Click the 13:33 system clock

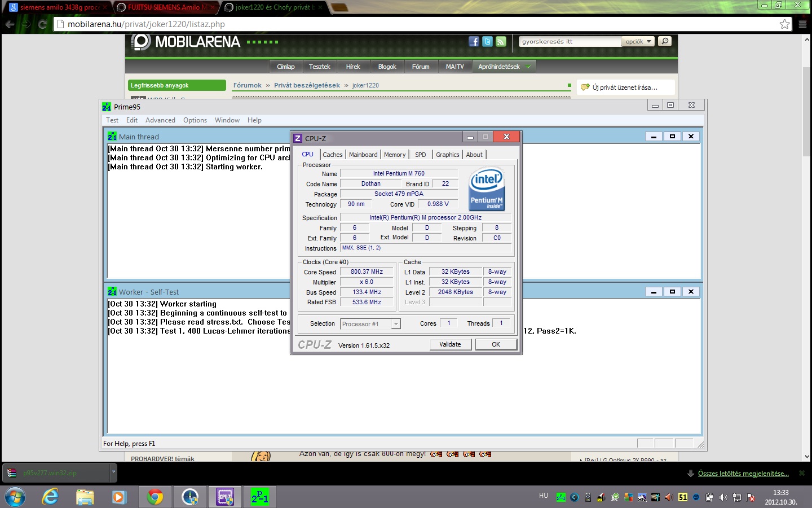781,493
